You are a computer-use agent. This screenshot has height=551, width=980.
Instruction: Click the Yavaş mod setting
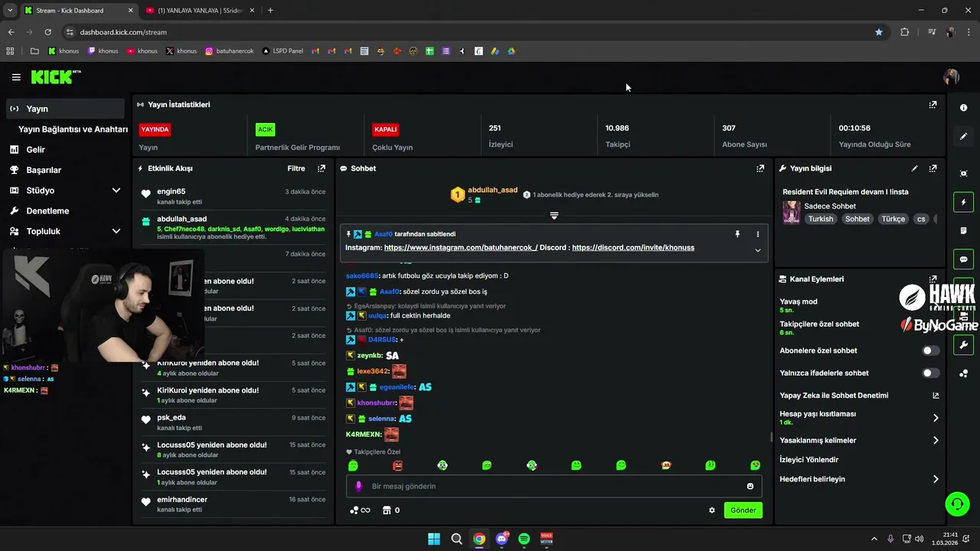(x=799, y=305)
